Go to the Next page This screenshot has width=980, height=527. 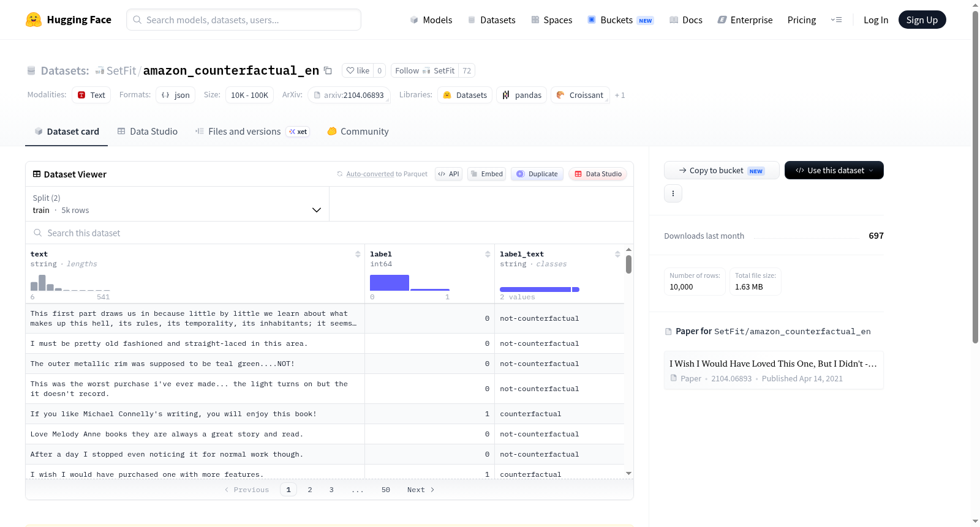click(x=421, y=490)
